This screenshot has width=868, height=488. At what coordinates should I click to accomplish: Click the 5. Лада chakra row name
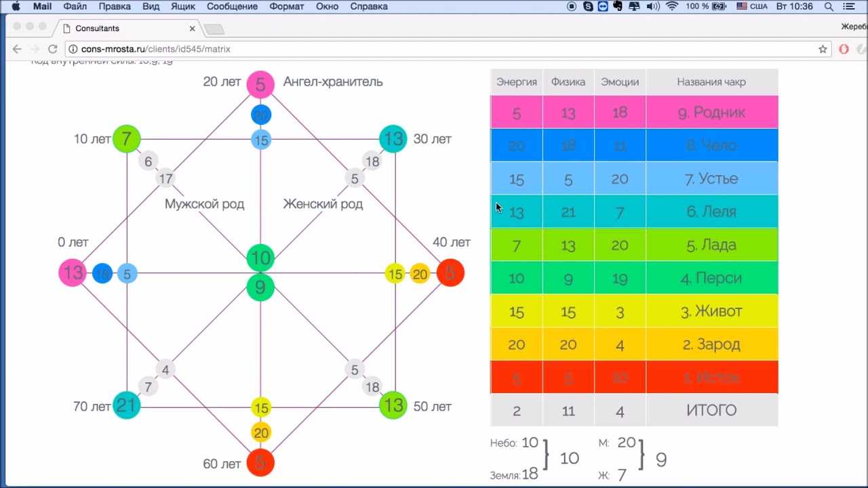711,245
